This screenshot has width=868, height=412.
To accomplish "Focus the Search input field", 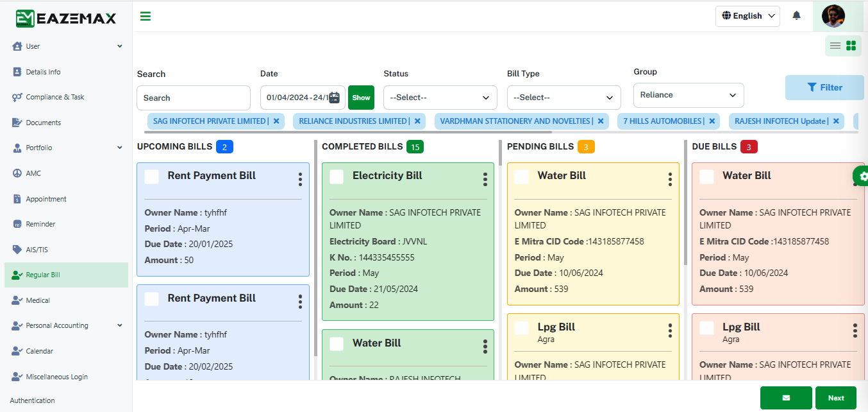I will [194, 98].
